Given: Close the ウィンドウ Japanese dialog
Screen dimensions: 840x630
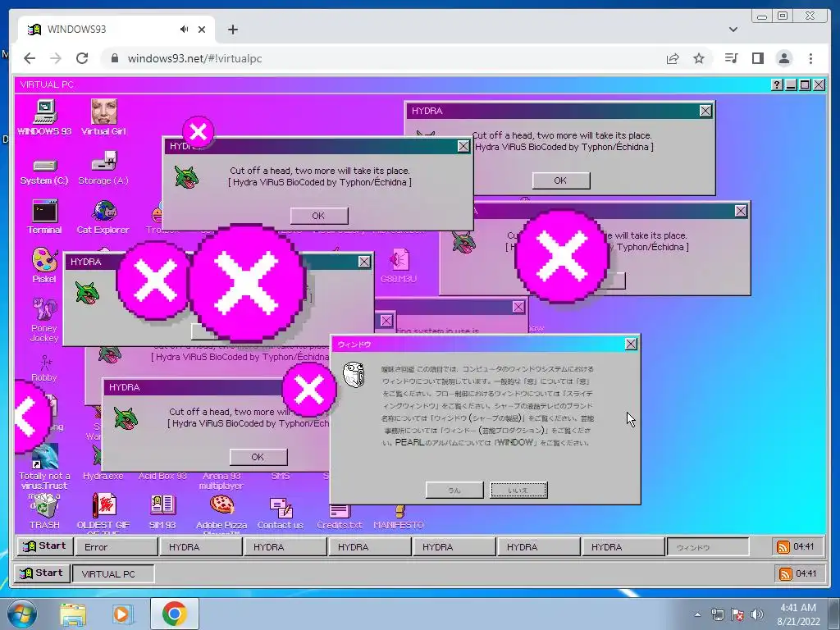Looking at the screenshot, I should point(631,344).
